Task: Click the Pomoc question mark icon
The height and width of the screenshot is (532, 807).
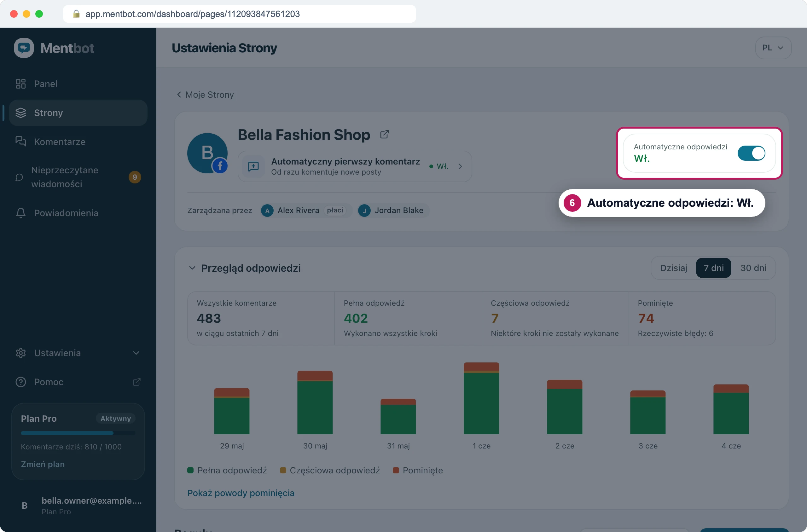Action: (x=21, y=382)
